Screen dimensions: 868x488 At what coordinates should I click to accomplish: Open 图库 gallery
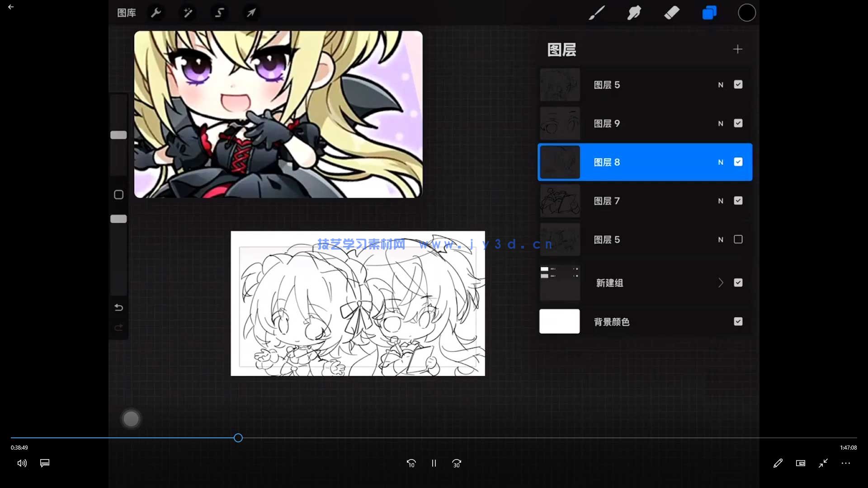point(126,13)
